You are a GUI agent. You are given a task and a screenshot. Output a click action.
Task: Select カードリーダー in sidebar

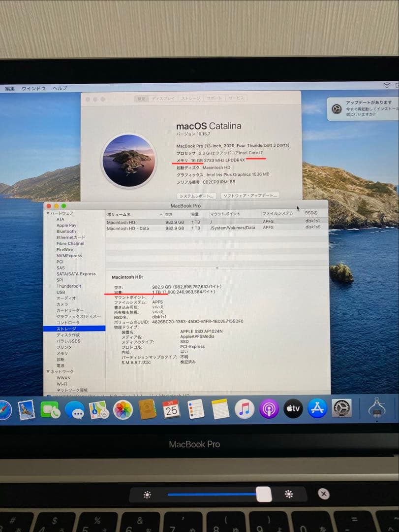coord(70,310)
